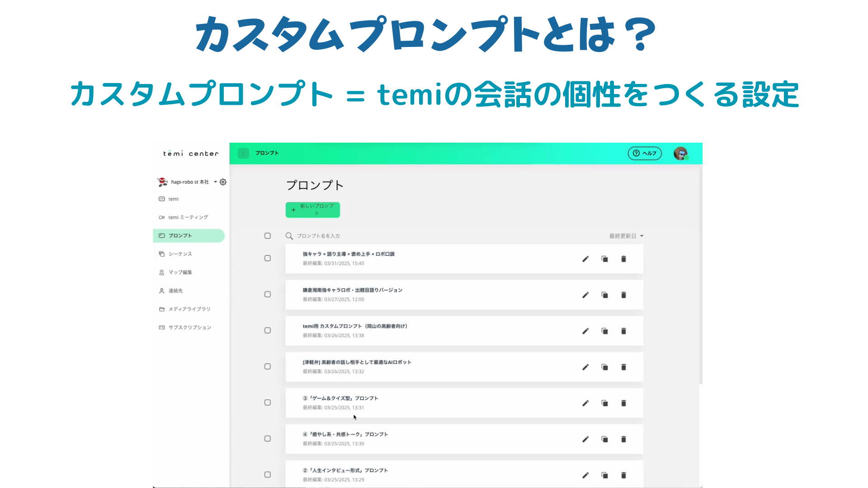Duplicate the ③「ゲーム&クイズ型」prompt
The width and height of the screenshot is (868, 488).
pos(604,403)
